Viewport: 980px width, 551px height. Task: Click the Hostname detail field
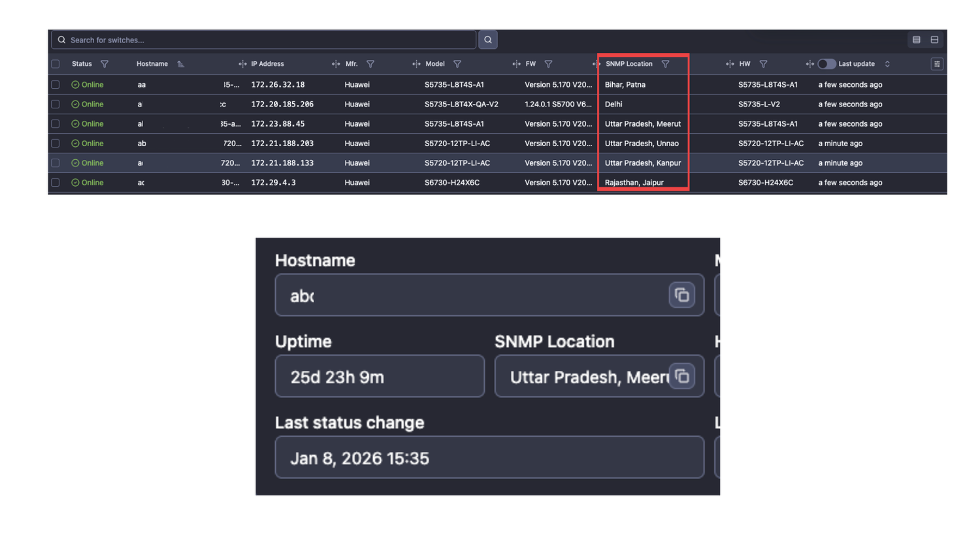tap(489, 295)
